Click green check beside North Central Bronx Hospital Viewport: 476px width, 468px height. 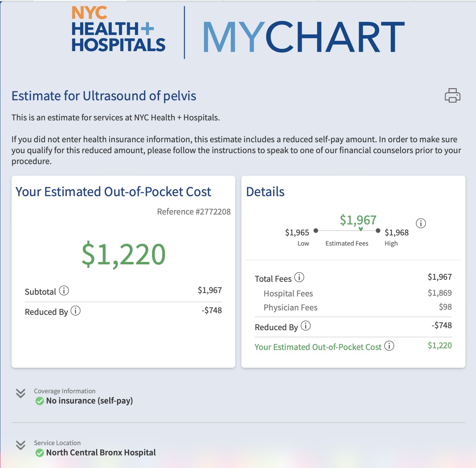40,453
